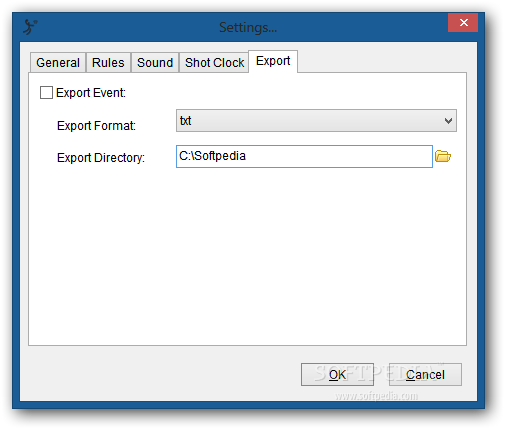This screenshot has height=429, width=505.
Task: Switch to the Rules tab
Action: point(108,62)
